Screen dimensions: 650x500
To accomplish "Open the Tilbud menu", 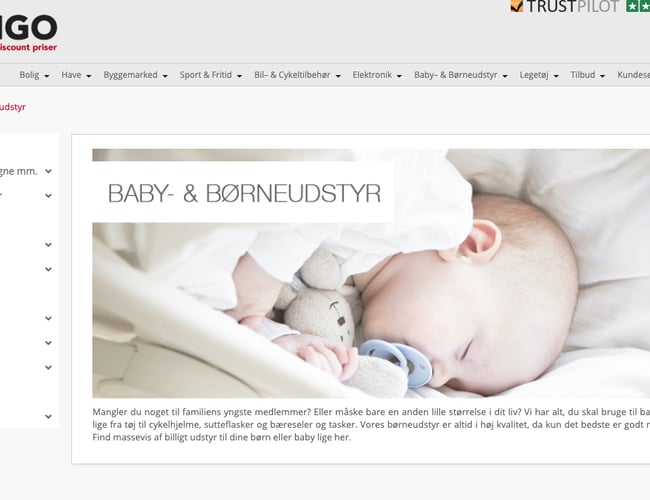I will (x=587, y=75).
